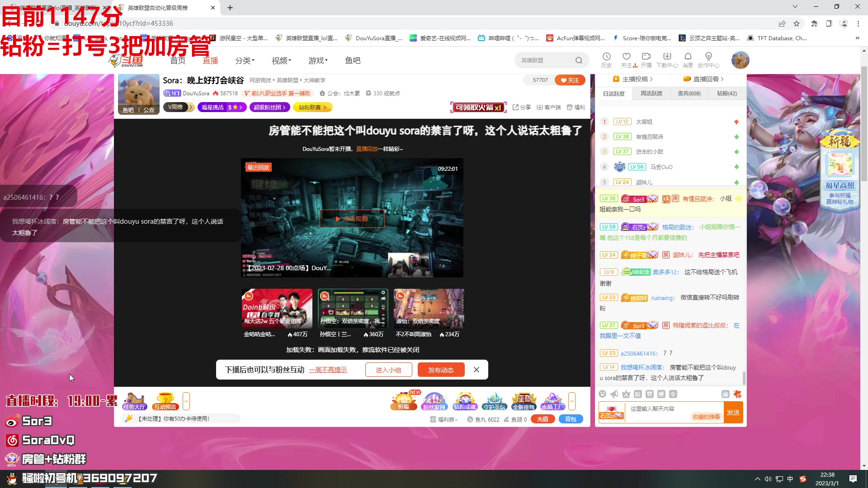Switch to the 贵宾(608) tab
The width and height of the screenshot is (868, 488).
point(689,94)
